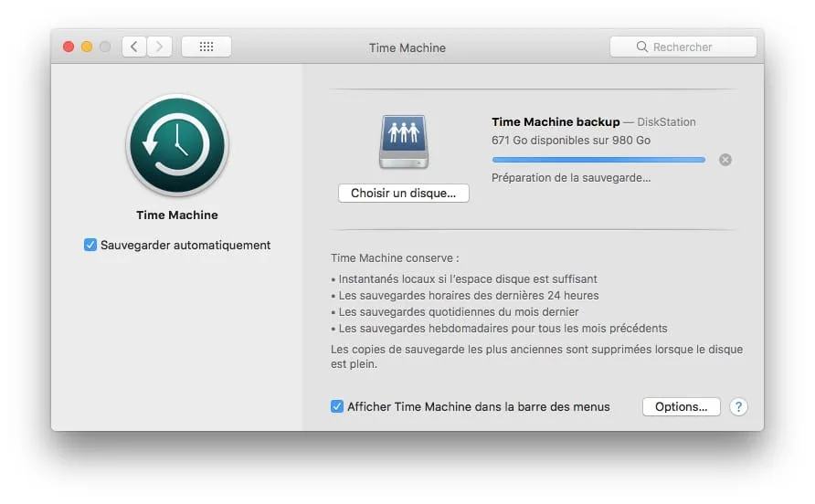815x504 pixels.
Task: Open help with the question mark button
Action: tap(738, 407)
